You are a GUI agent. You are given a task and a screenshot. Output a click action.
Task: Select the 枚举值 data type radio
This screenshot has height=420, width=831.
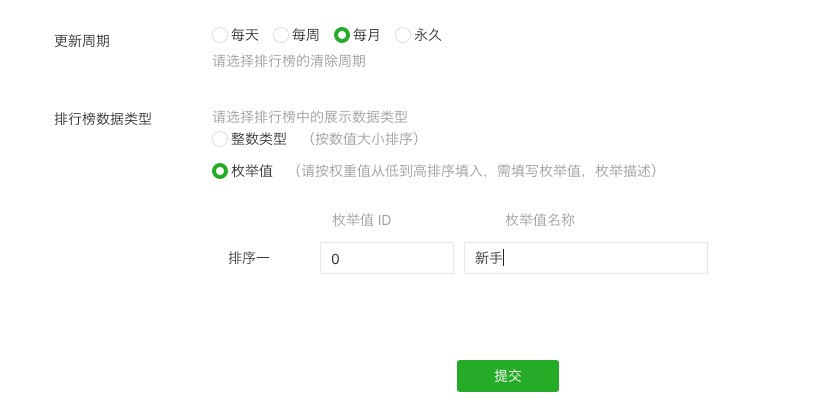220,171
